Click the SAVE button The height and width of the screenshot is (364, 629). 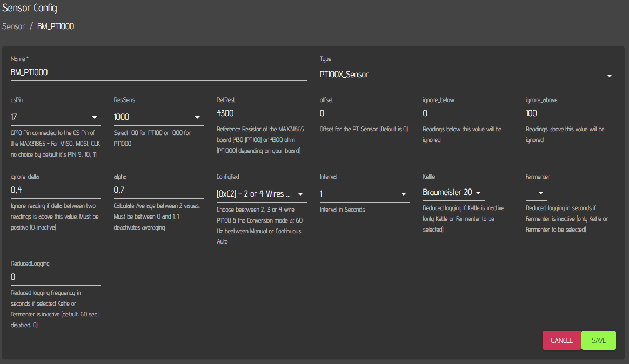598,340
